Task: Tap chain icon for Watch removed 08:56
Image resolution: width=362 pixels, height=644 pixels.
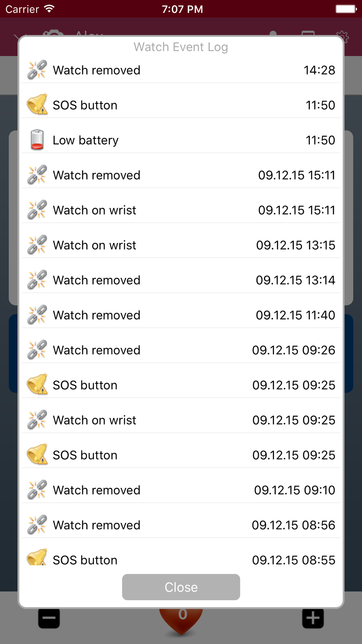Action: 37,525
